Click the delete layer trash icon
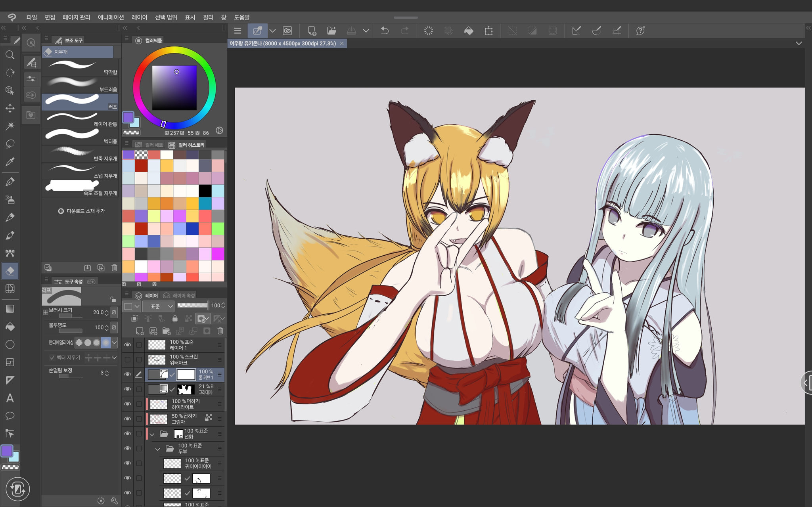The image size is (812, 507). (220, 331)
